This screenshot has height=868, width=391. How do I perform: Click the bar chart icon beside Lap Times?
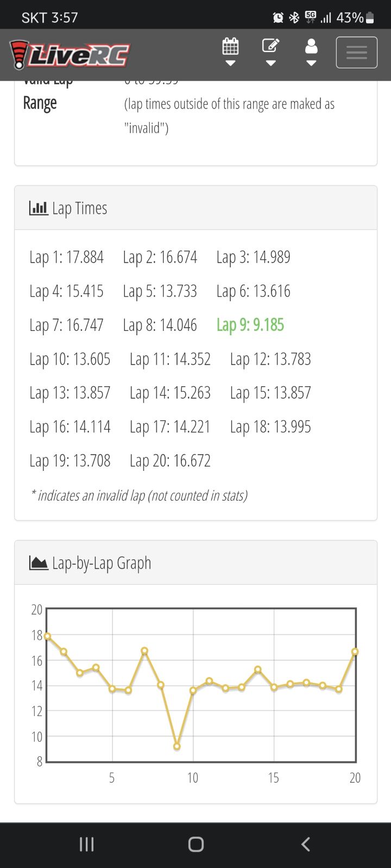pyautogui.click(x=39, y=208)
